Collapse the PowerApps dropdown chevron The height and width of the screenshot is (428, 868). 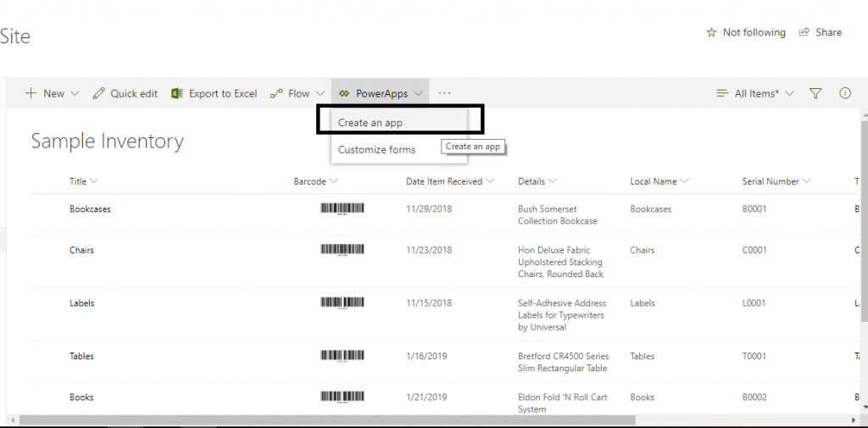pyautogui.click(x=419, y=93)
